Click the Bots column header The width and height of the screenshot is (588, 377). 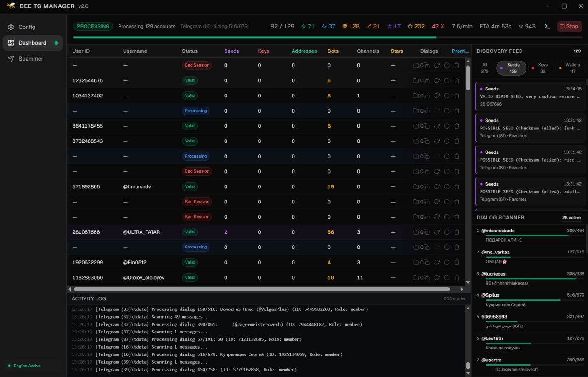click(333, 51)
